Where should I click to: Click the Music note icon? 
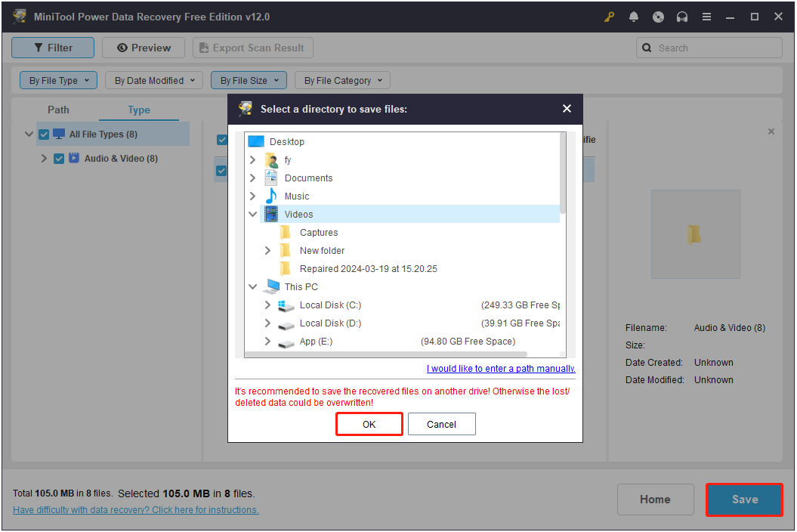pyautogui.click(x=271, y=196)
